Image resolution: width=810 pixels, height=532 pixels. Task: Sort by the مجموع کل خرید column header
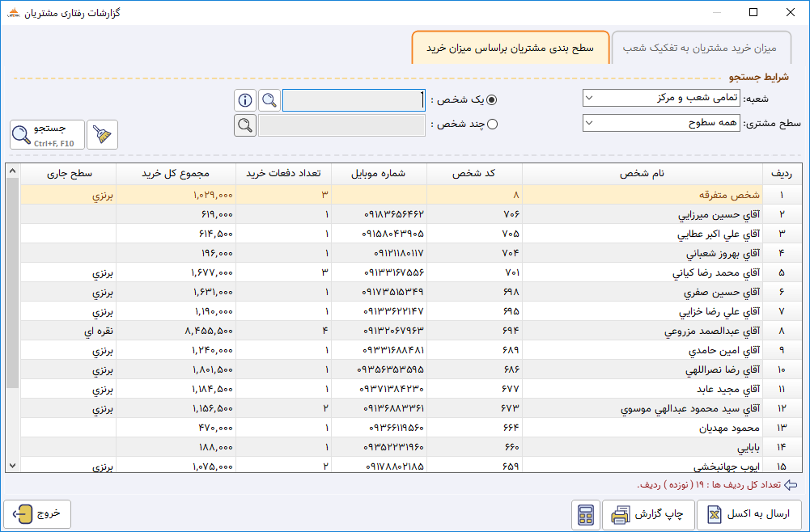pyautogui.click(x=176, y=174)
